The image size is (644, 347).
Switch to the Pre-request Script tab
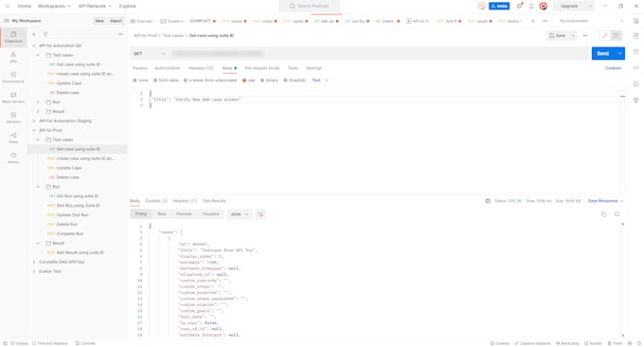coord(262,68)
